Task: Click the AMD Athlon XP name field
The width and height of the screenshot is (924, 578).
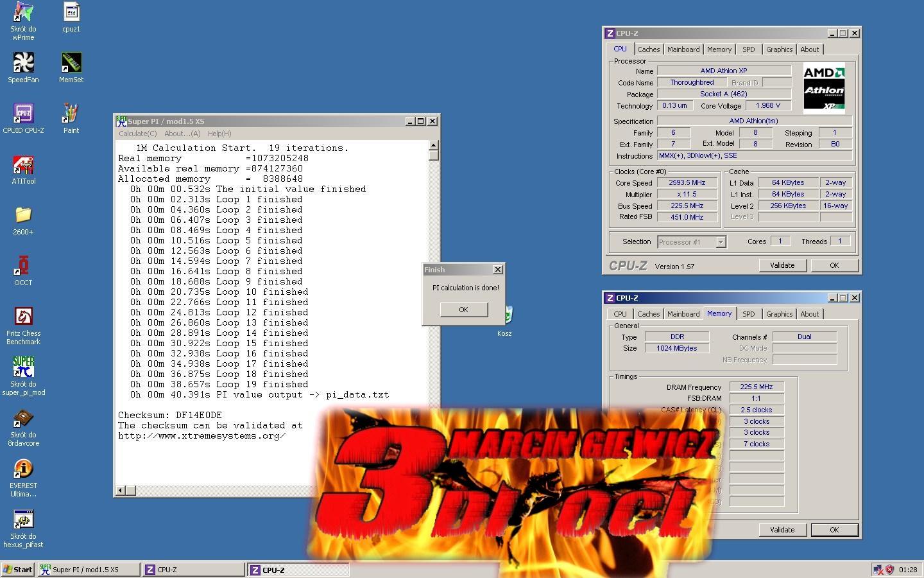Action: (724, 71)
